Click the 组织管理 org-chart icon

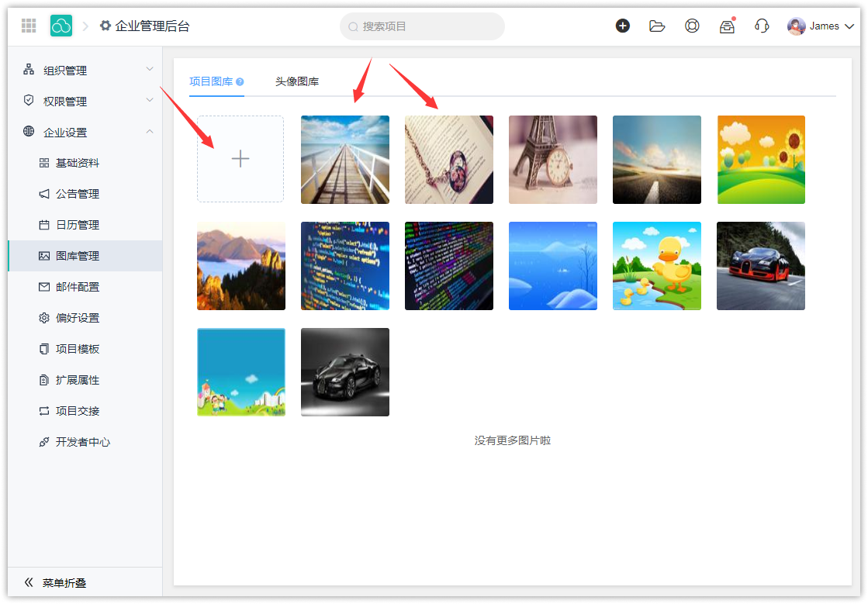29,70
